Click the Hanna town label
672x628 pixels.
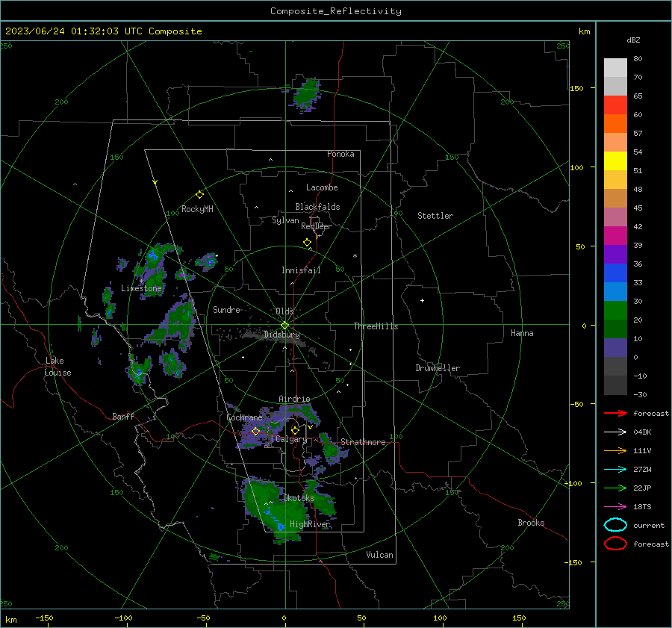click(x=522, y=333)
